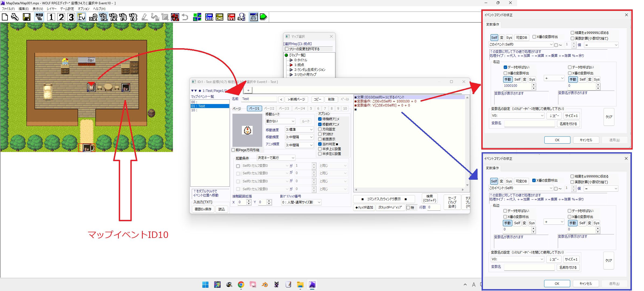Click the >新規ページ button
The image size is (644, 291).
(x=296, y=99)
